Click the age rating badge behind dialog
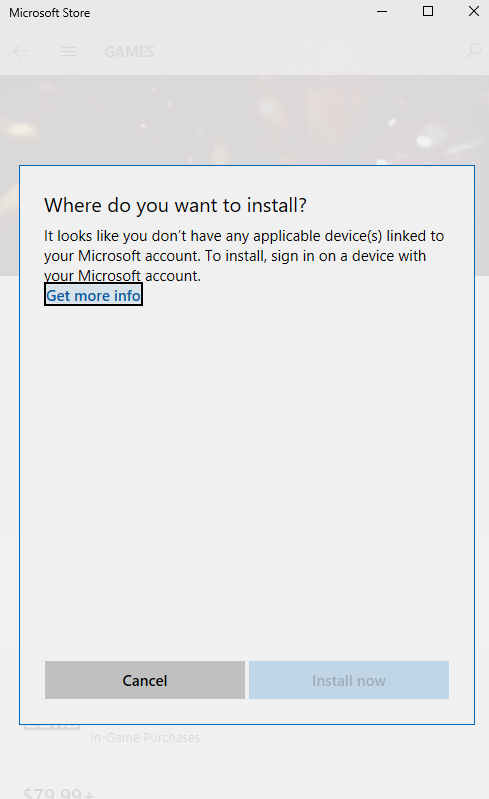 click(51, 727)
